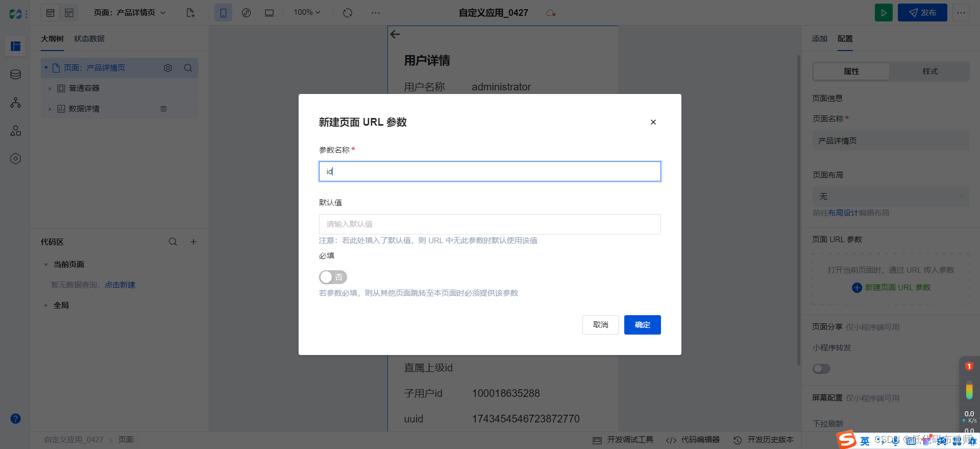This screenshot has width=980, height=449.
Task: Expand the 普通容器 tree node
Action: coord(50,88)
